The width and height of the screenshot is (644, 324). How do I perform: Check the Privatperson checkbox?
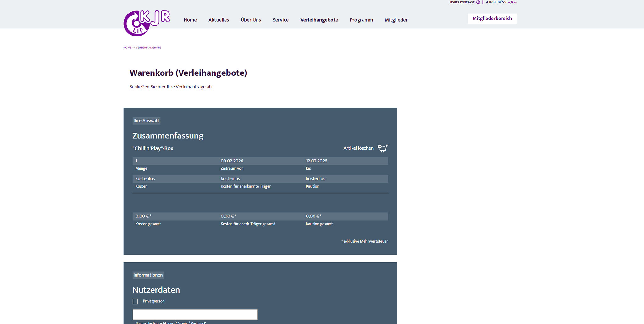pyautogui.click(x=136, y=301)
